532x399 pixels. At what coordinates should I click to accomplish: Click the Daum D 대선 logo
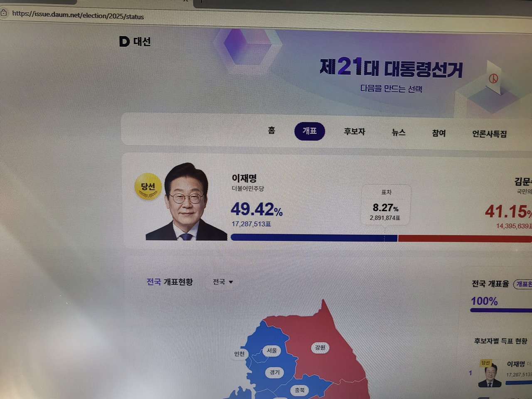pyautogui.click(x=135, y=42)
